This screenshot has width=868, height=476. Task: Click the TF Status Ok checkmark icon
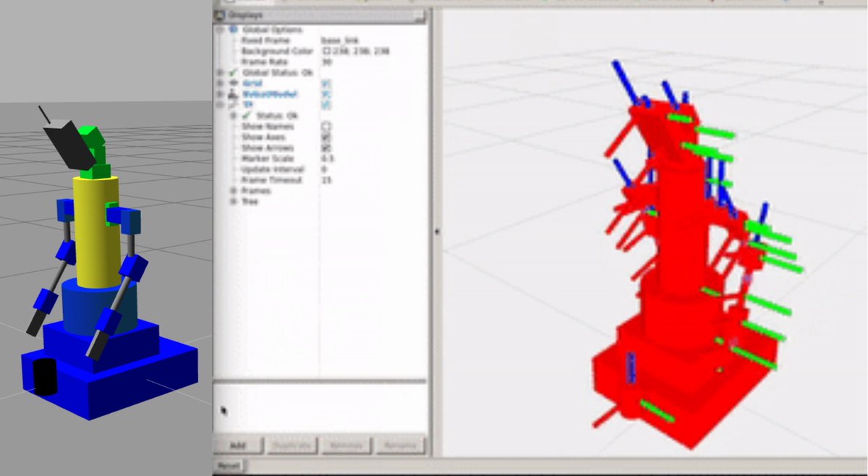coord(246,116)
